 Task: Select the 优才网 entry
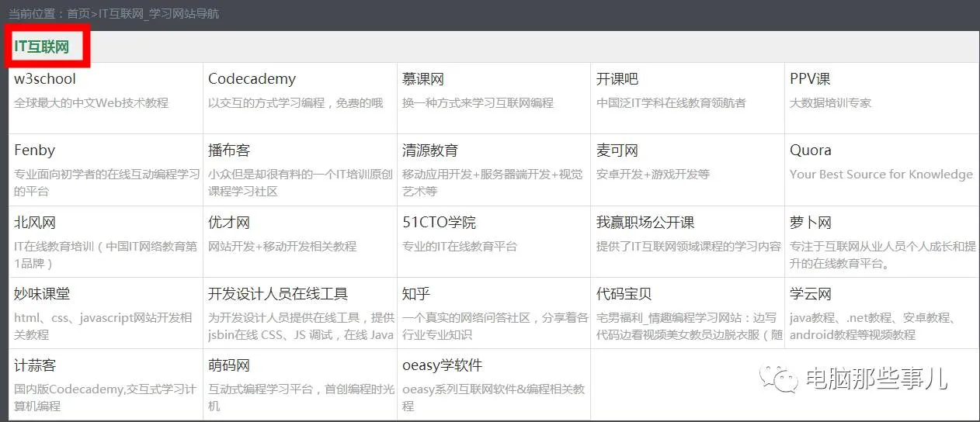click(x=229, y=222)
